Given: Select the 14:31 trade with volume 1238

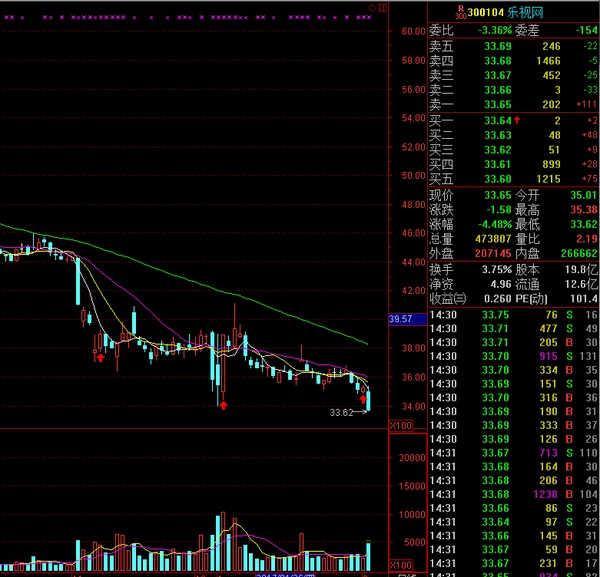Looking at the screenshot, I should click(513, 494).
